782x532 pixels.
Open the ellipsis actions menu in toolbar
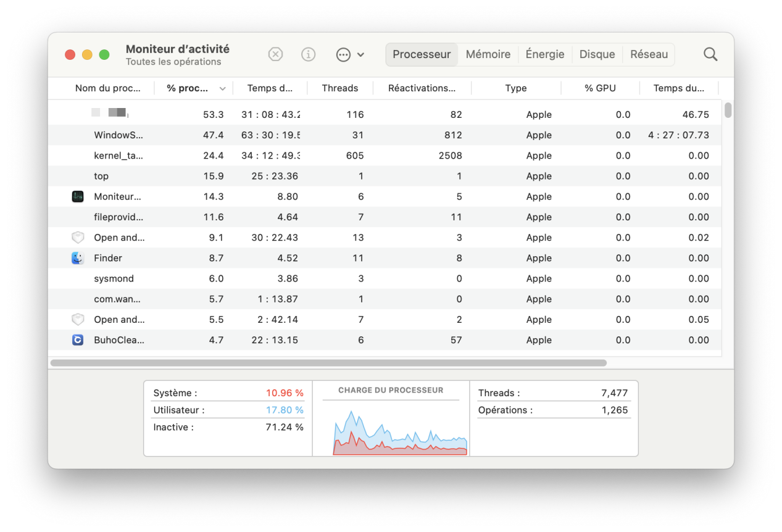(350, 54)
